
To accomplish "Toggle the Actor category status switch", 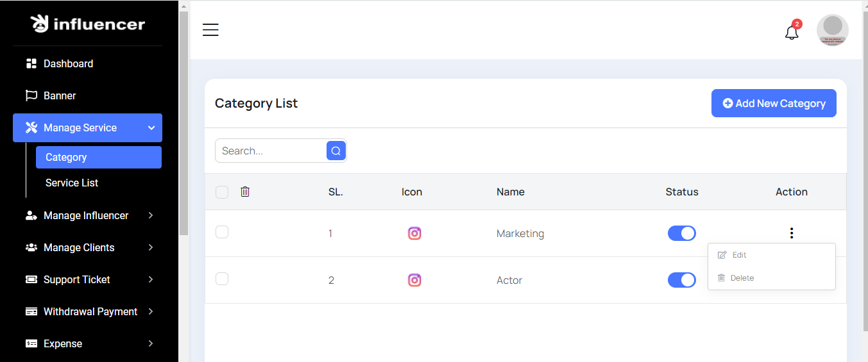I will click(x=681, y=280).
